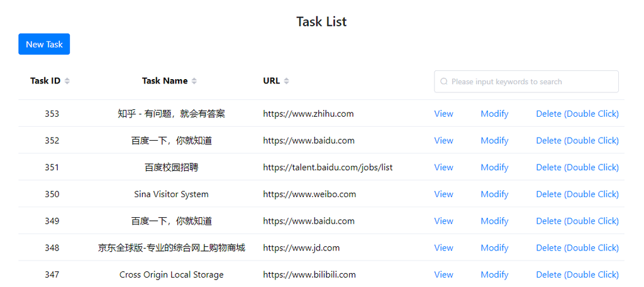Screen dimensions: 644x287
Task: View task 348 京东全球版
Action: (443, 248)
